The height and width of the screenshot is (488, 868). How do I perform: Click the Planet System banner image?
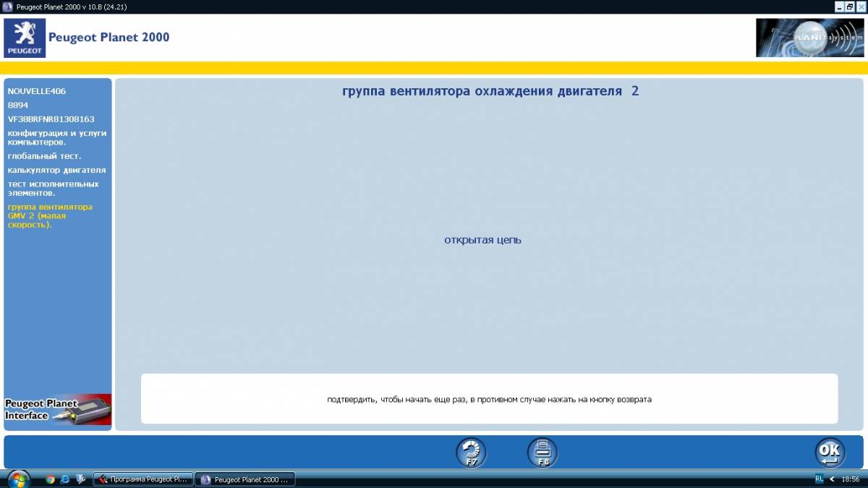809,38
